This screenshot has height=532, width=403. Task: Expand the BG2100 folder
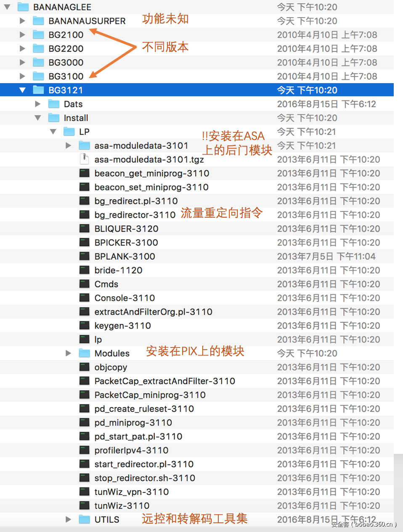[x=23, y=34]
